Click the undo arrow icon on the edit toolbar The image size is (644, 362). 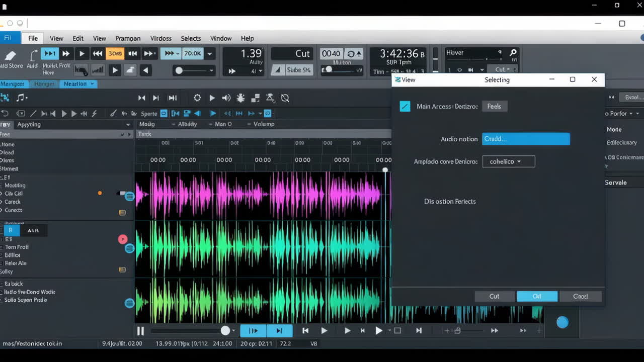[5, 114]
